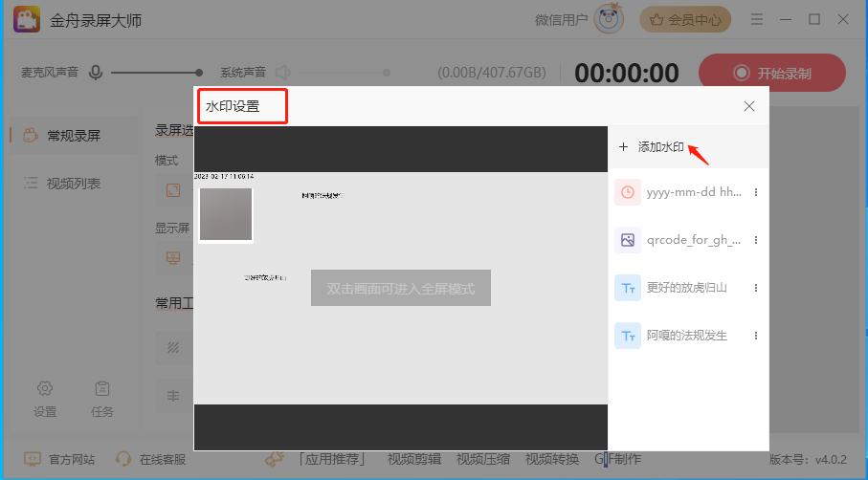Open 官方网站 link

coord(59,459)
